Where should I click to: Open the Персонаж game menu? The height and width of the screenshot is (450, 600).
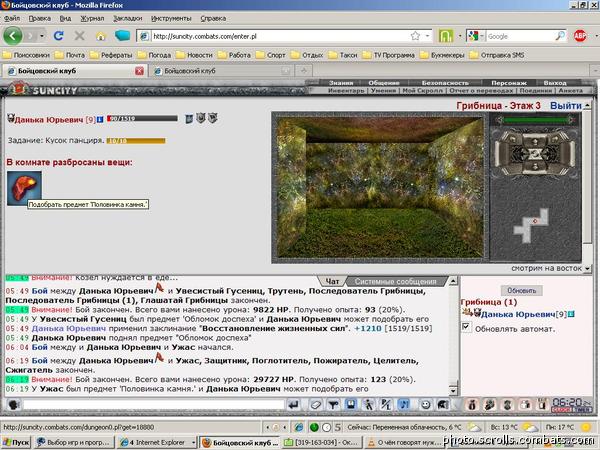509,83
